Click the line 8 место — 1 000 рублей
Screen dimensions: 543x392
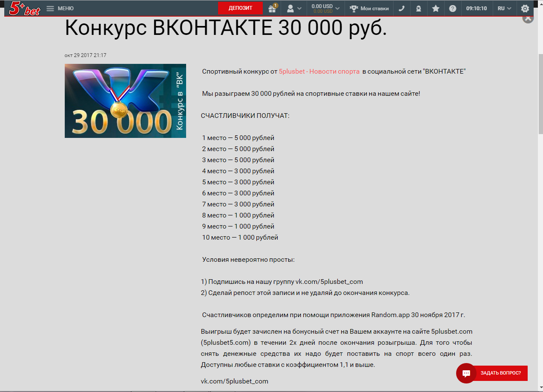[x=238, y=215]
